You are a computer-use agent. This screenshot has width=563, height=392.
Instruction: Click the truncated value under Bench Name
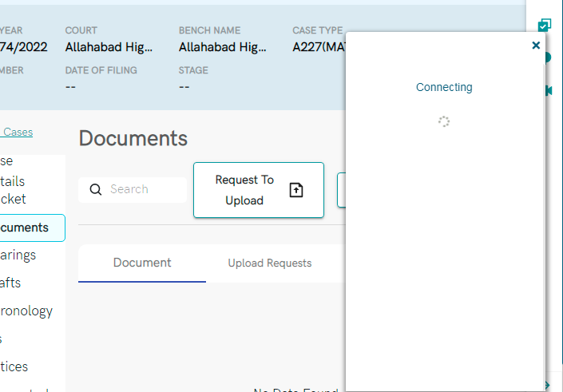coord(222,47)
